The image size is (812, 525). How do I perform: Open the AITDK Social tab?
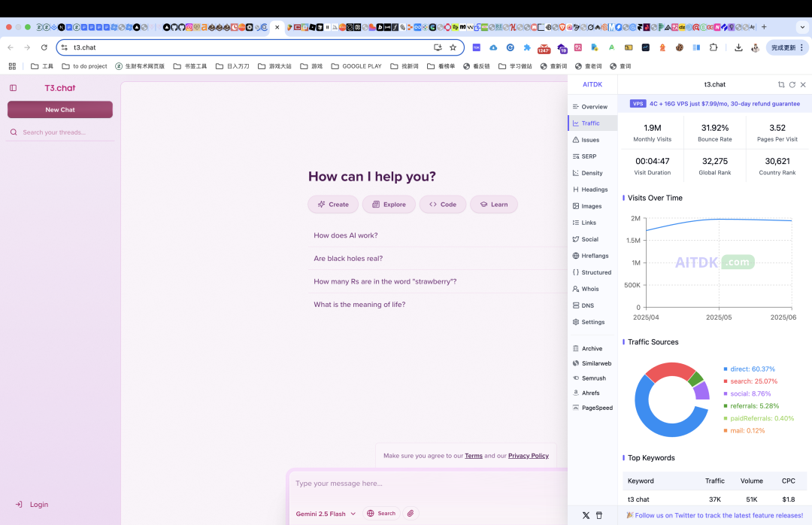(x=592, y=239)
